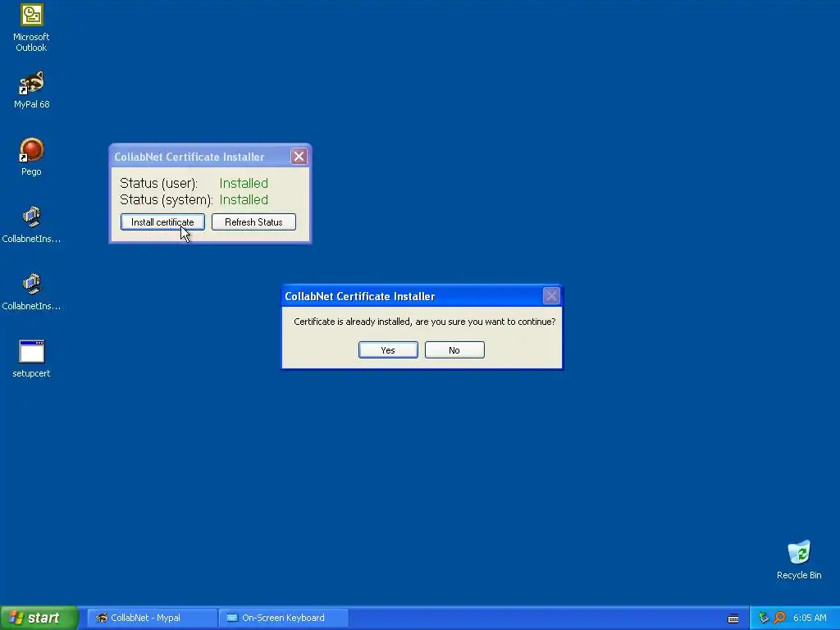Click Yes in the confirmation dialog
Viewport: 840px width, 630px height.
point(388,349)
